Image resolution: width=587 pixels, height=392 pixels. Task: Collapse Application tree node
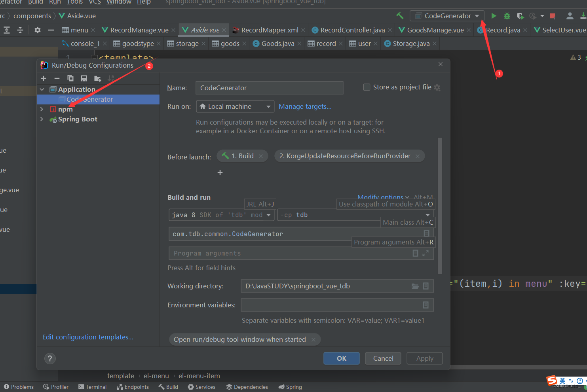coord(42,89)
